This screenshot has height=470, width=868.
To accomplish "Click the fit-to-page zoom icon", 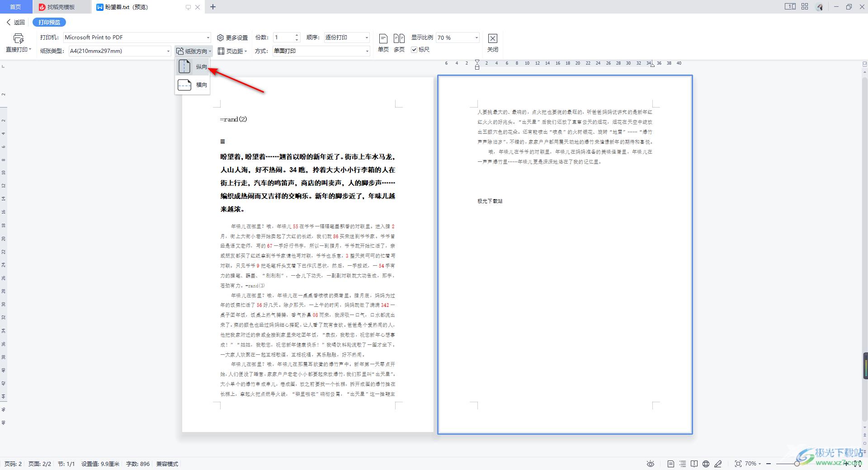I will coord(738,464).
